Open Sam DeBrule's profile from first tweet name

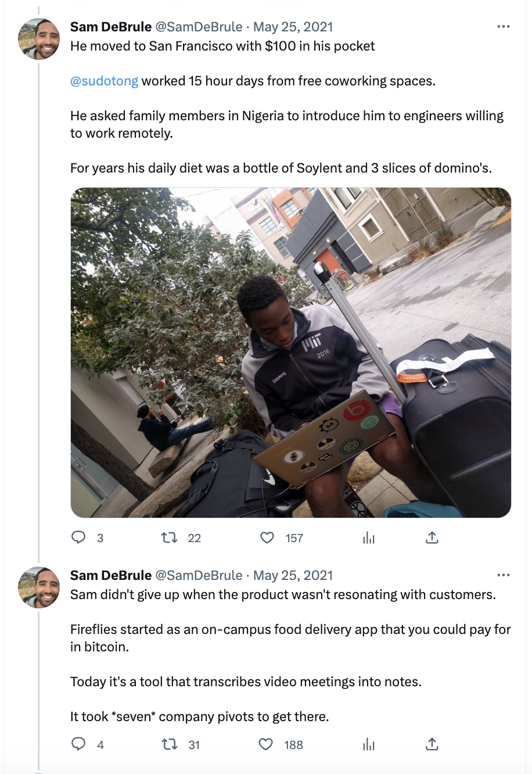point(111,27)
